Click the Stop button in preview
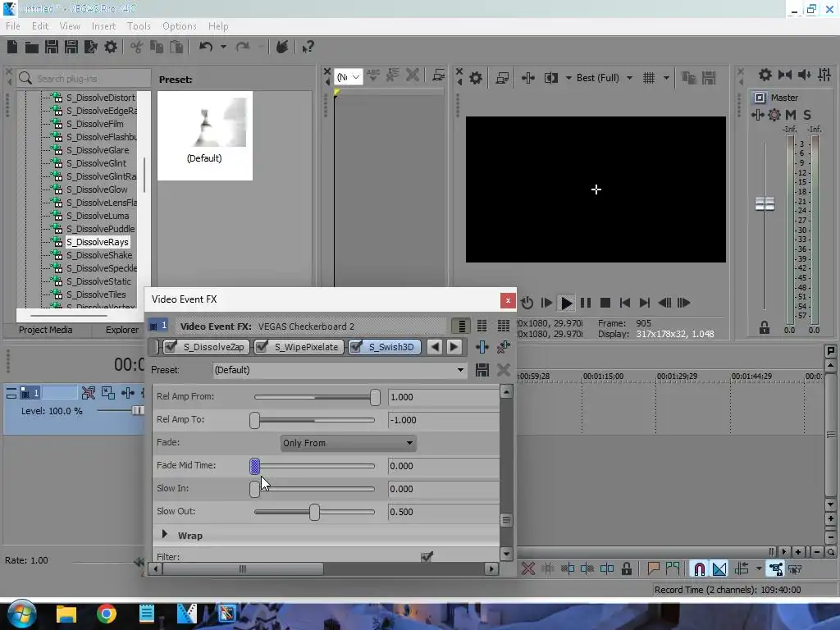The image size is (840, 630). [605, 304]
